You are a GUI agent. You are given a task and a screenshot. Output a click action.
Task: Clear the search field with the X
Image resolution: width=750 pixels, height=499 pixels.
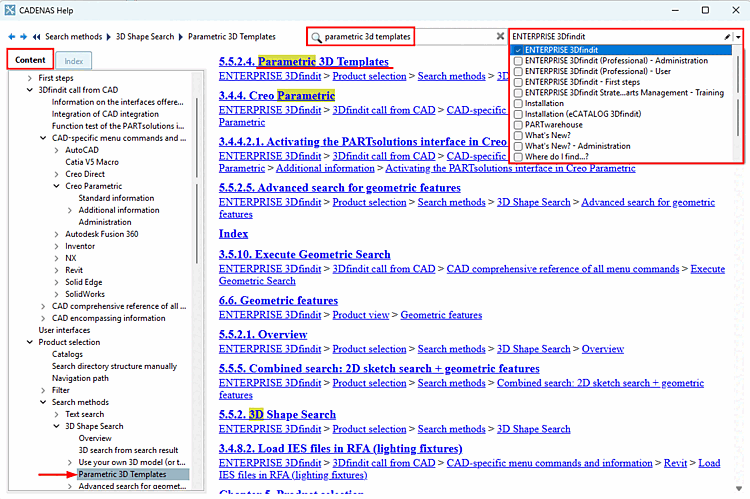click(500, 36)
